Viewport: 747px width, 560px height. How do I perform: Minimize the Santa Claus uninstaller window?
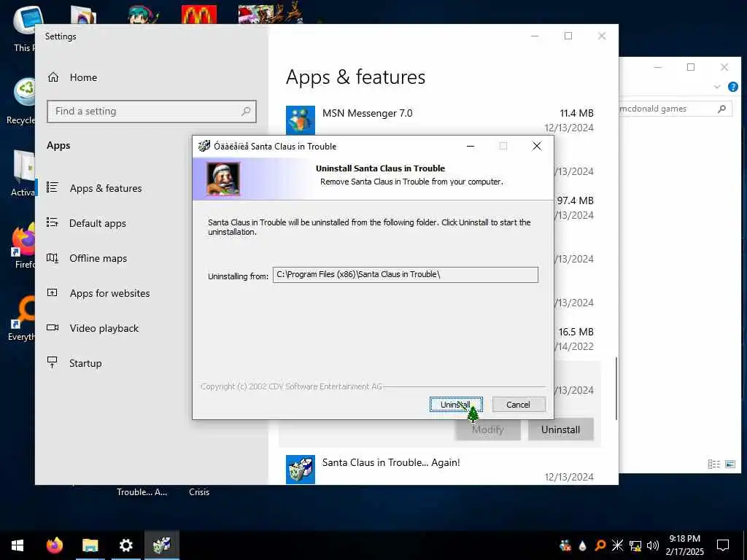[x=471, y=146]
